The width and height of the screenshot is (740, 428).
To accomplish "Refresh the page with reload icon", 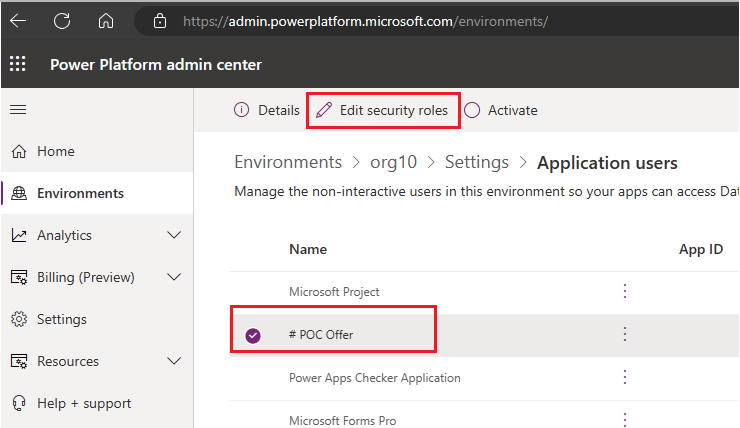I will tap(62, 21).
